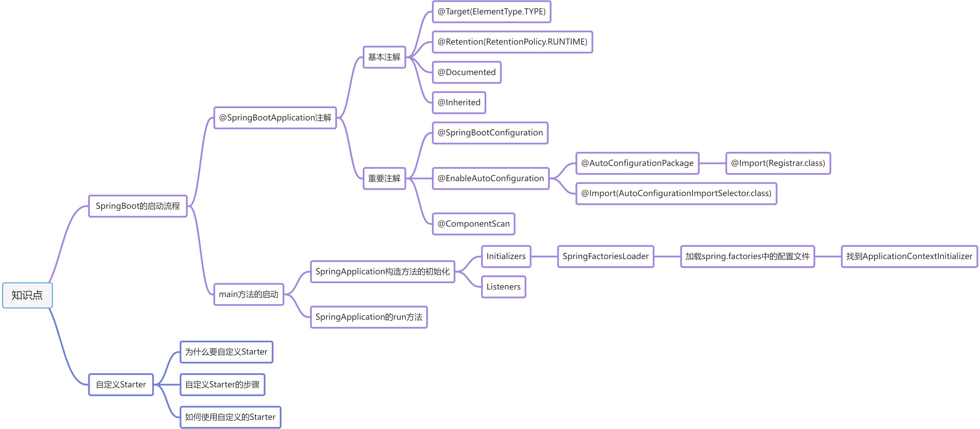Toggle the Listeners child node
Image resolution: width=980 pixels, height=429 pixels.
(502, 286)
